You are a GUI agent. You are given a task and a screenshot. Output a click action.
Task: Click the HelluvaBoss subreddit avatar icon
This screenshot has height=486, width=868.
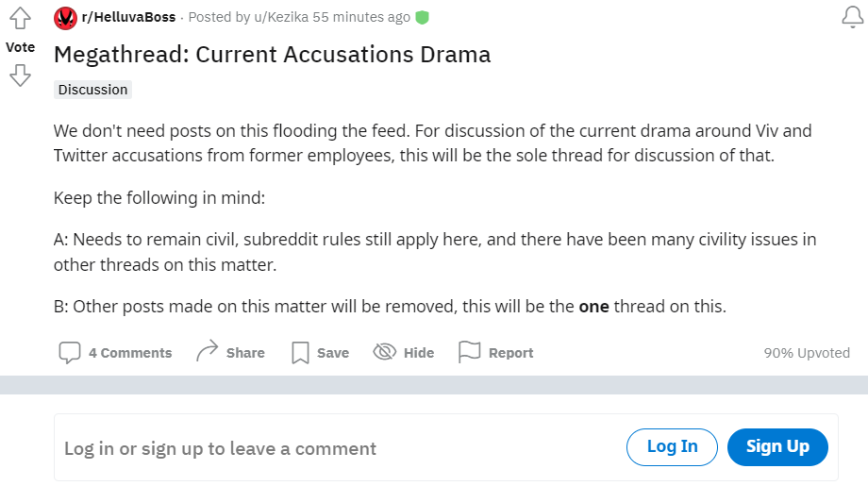[65, 18]
